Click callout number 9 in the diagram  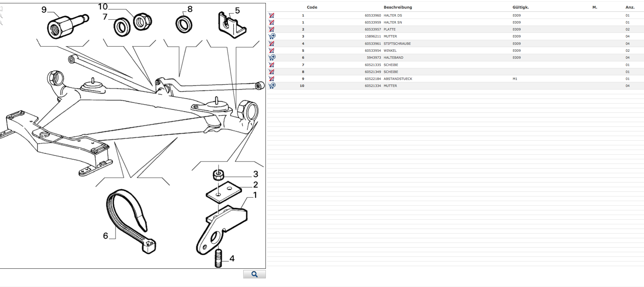coord(44,10)
